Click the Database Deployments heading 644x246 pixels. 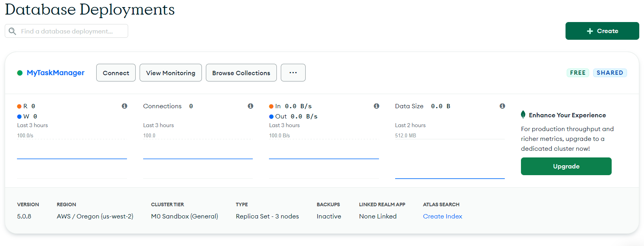[x=90, y=9]
